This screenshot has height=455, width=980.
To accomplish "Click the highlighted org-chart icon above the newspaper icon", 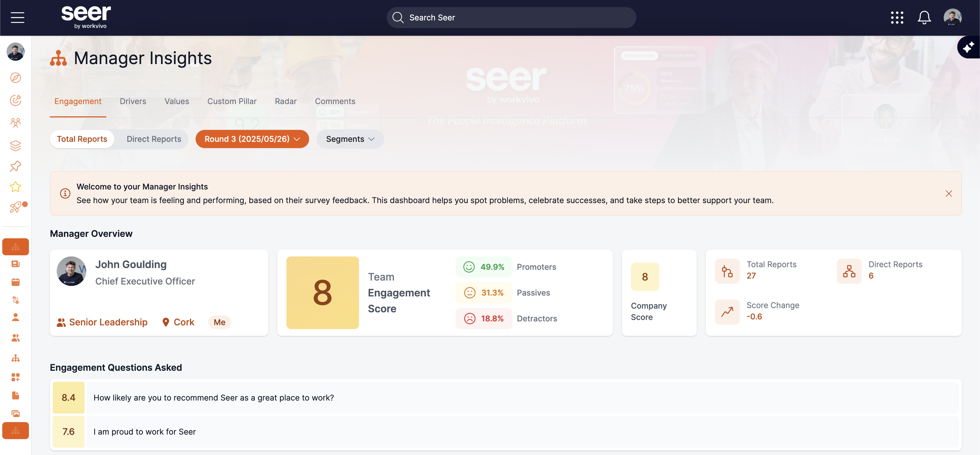I will [x=16, y=247].
